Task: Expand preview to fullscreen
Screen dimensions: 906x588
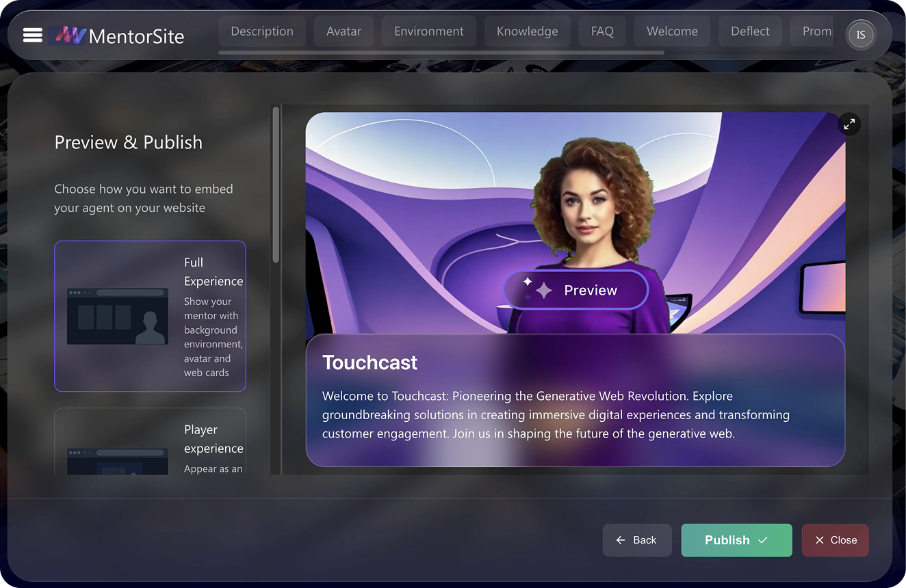Action: click(x=849, y=124)
